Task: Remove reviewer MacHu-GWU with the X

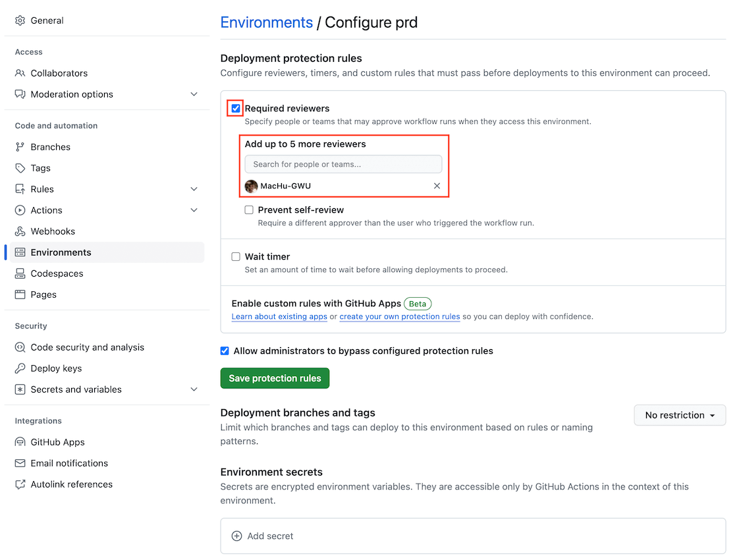Action: (x=437, y=186)
